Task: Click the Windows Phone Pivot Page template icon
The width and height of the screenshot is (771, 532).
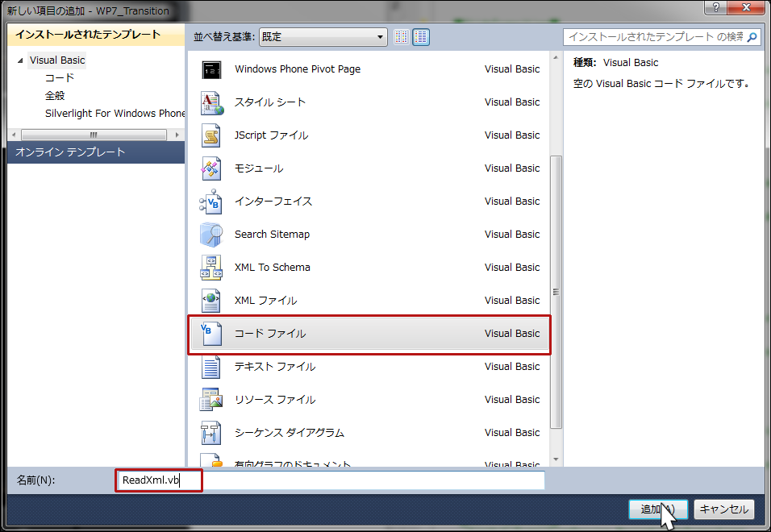Action: tap(211, 69)
